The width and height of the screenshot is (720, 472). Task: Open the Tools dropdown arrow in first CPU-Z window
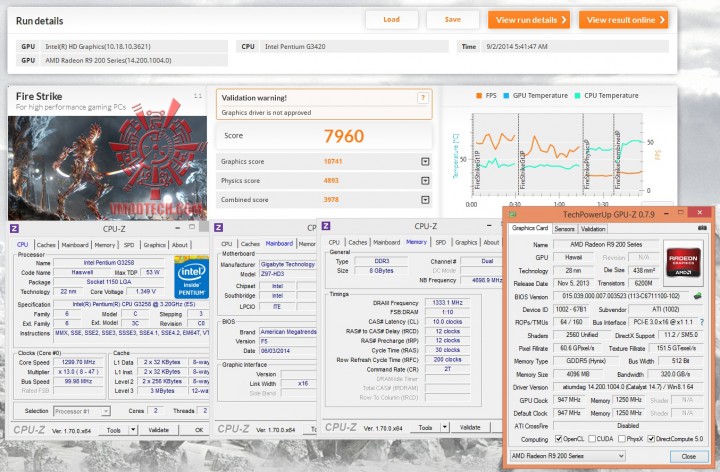tap(133, 430)
